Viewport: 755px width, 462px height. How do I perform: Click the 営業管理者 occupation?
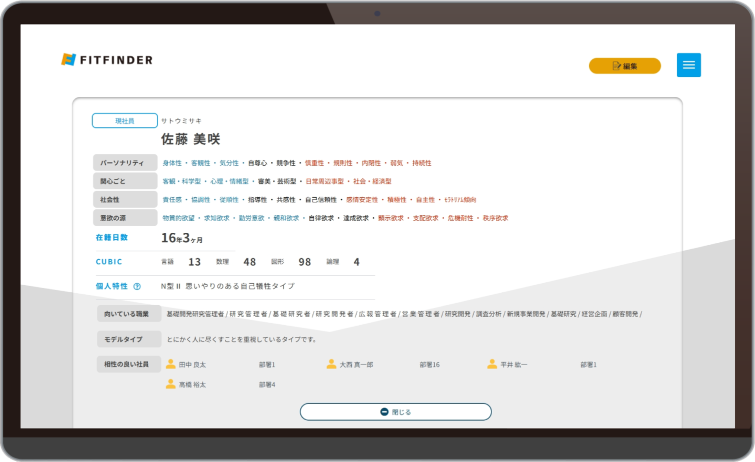click(x=421, y=314)
